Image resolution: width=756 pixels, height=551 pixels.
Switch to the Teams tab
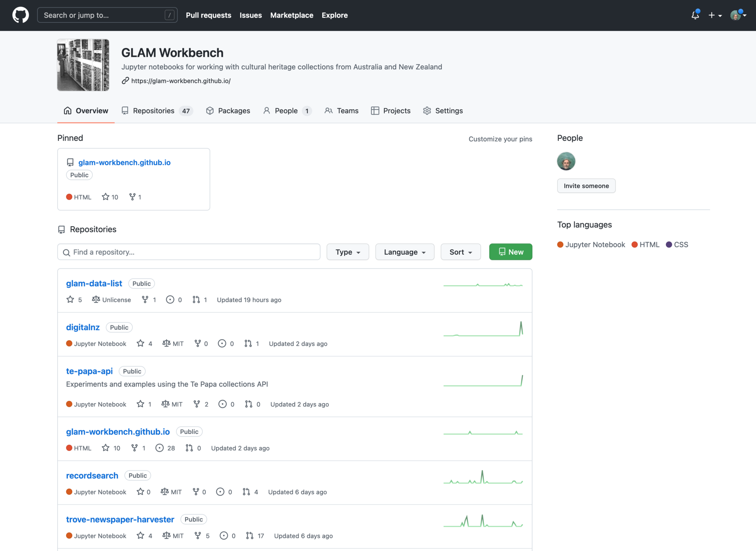coord(341,111)
